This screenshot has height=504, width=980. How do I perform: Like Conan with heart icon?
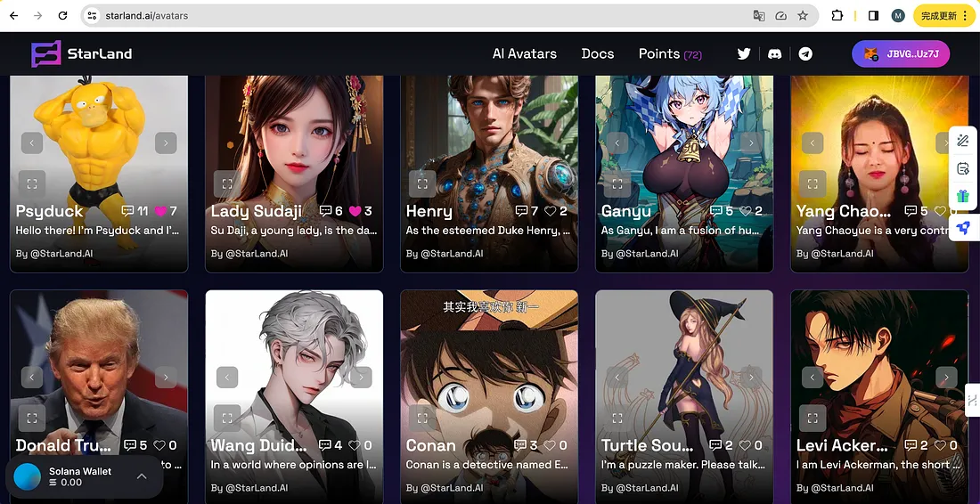(550, 445)
